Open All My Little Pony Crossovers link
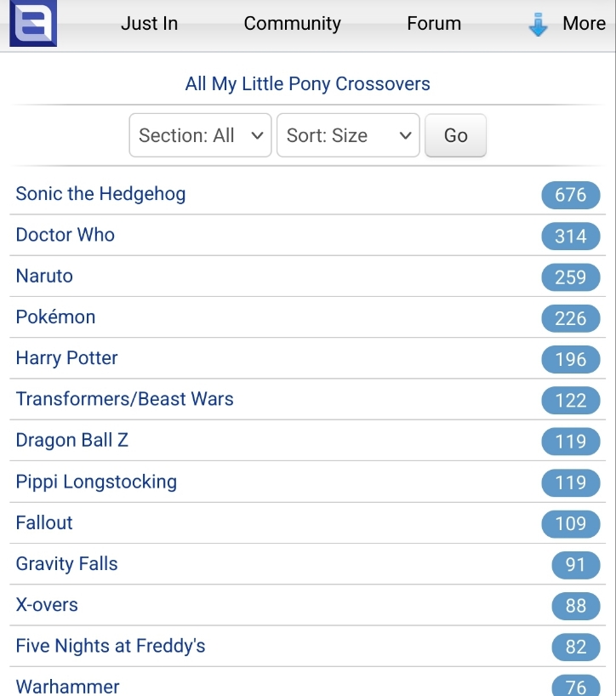 click(x=307, y=84)
